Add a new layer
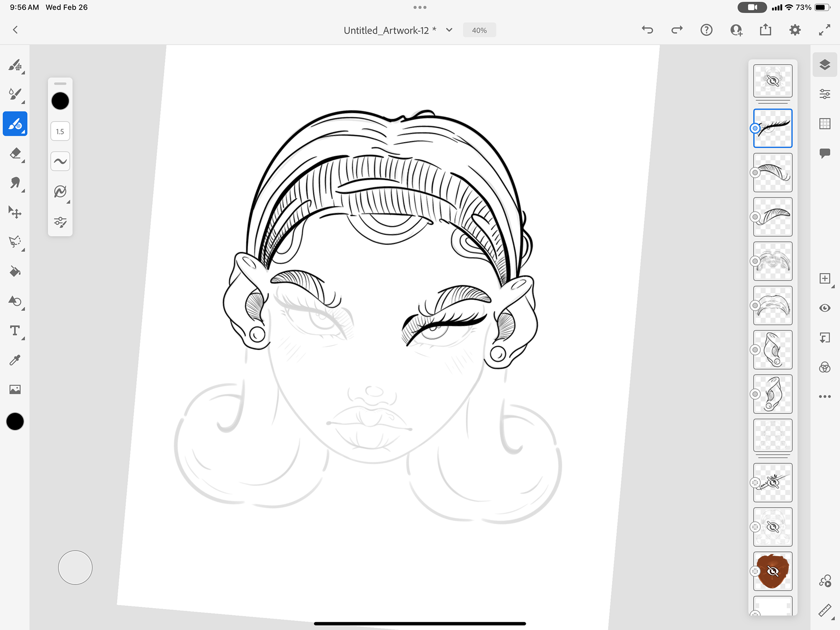This screenshot has width=840, height=630. click(x=825, y=279)
